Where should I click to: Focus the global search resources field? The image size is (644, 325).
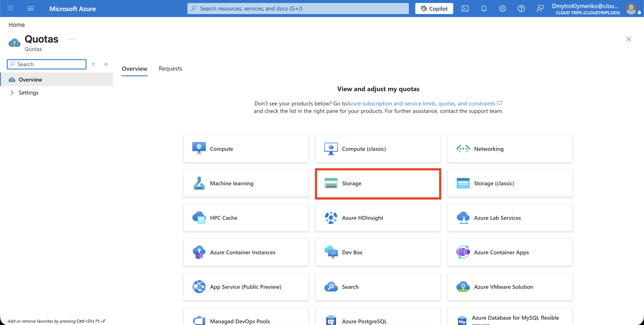pyautogui.click(x=298, y=9)
